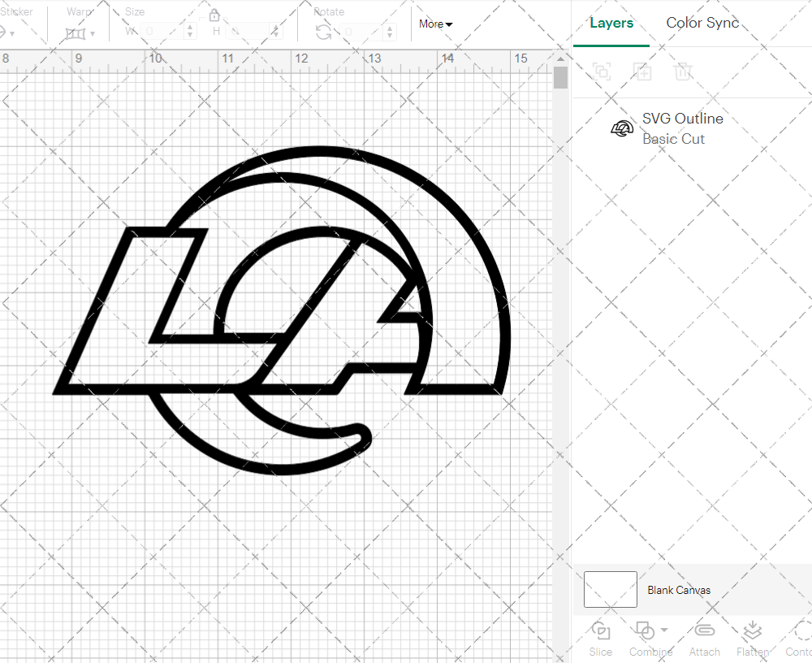Click the Size height input field
The width and height of the screenshot is (812, 663).
pyautogui.click(x=247, y=31)
